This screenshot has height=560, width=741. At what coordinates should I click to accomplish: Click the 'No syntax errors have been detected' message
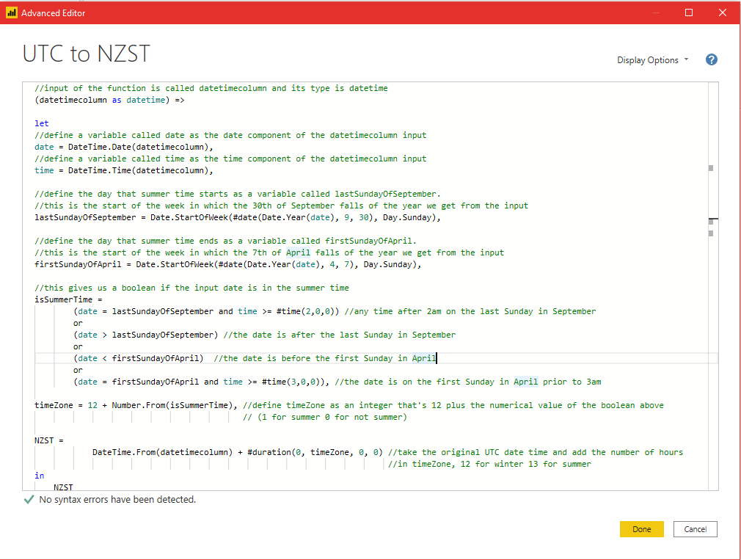[117, 500]
